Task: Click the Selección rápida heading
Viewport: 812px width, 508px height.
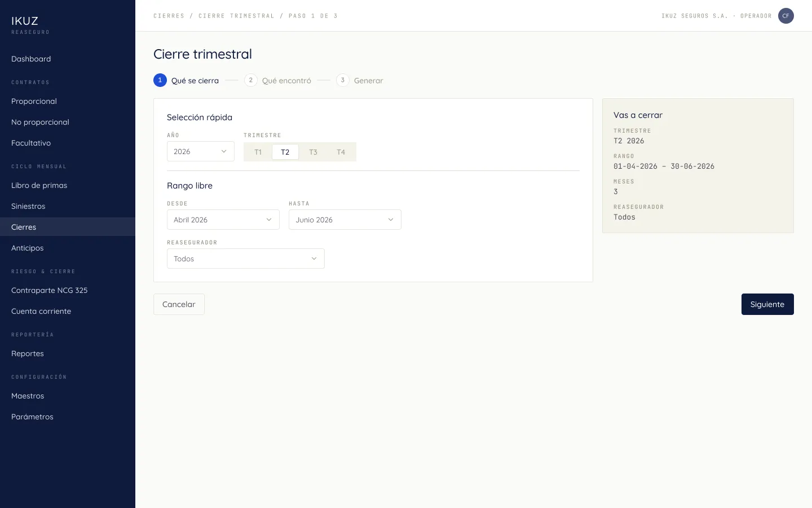Action: (200, 117)
